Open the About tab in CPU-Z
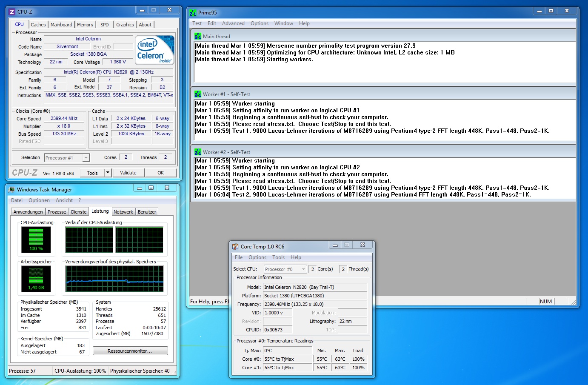The width and height of the screenshot is (588, 385). point(145,25)
